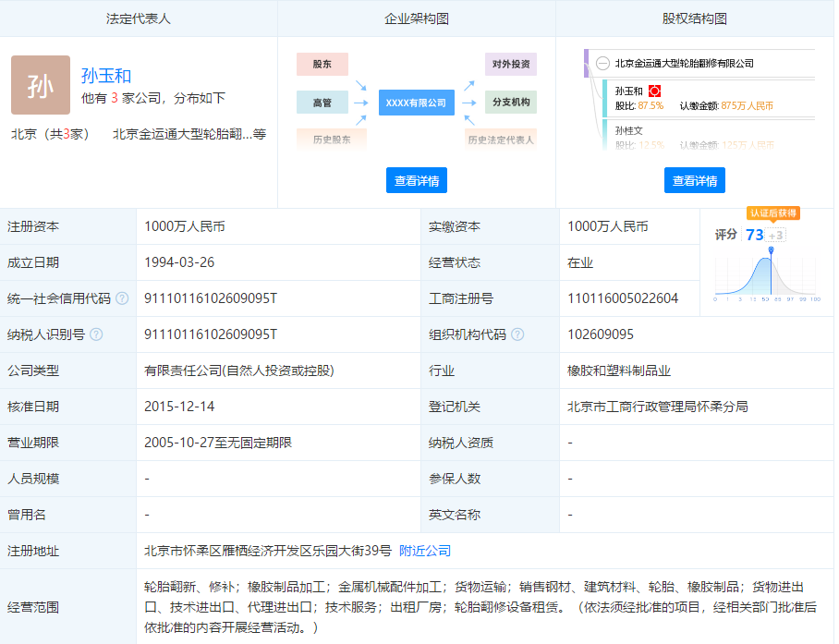Click the help icon beside 统一社会信用代码
Viewport: 839px width, 644px height.
tap(122, 298)
